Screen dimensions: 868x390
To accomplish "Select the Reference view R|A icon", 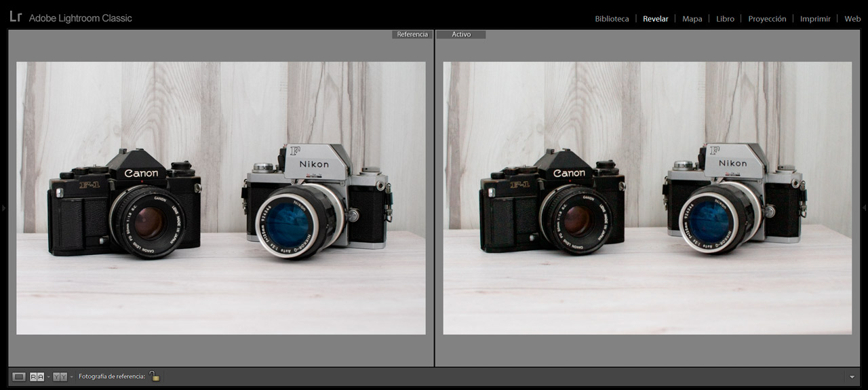I will [x=37, y=376].
